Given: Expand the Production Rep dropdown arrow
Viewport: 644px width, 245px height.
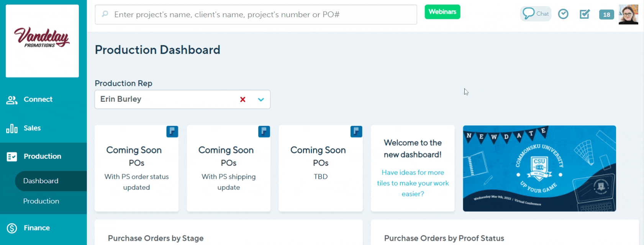Looking at the screenshot, I should [x=261, y=100].
